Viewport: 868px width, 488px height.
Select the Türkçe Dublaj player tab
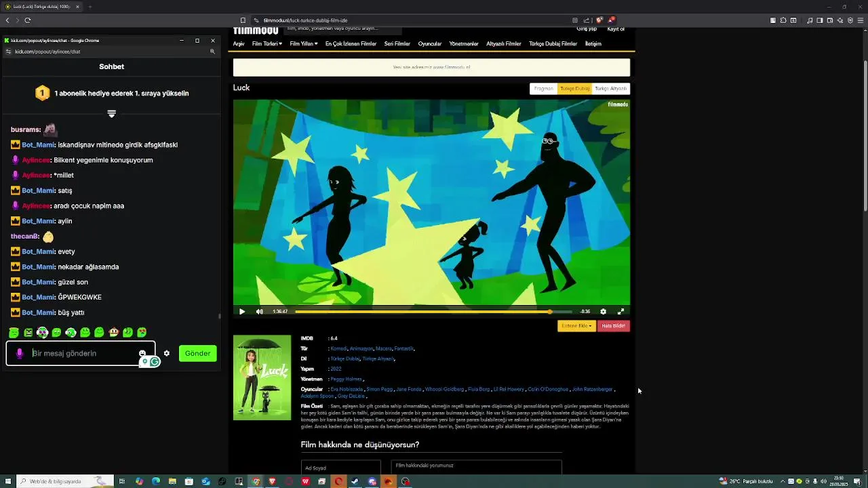click(x=574, y=89)
